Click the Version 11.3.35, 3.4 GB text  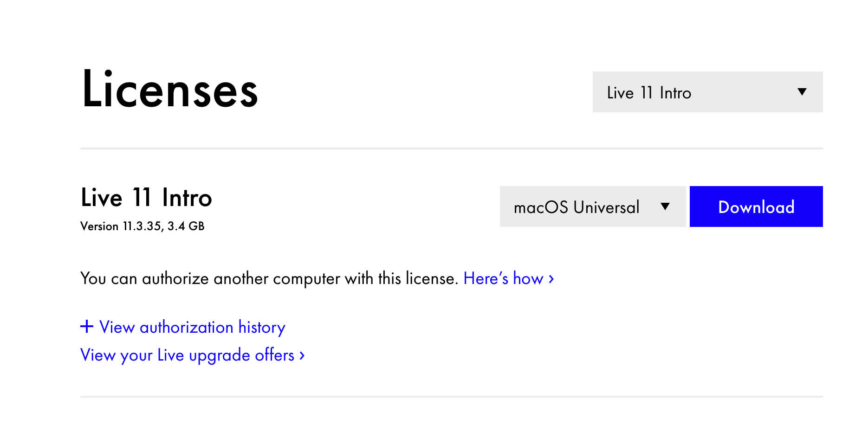click(x=143, y=226)
